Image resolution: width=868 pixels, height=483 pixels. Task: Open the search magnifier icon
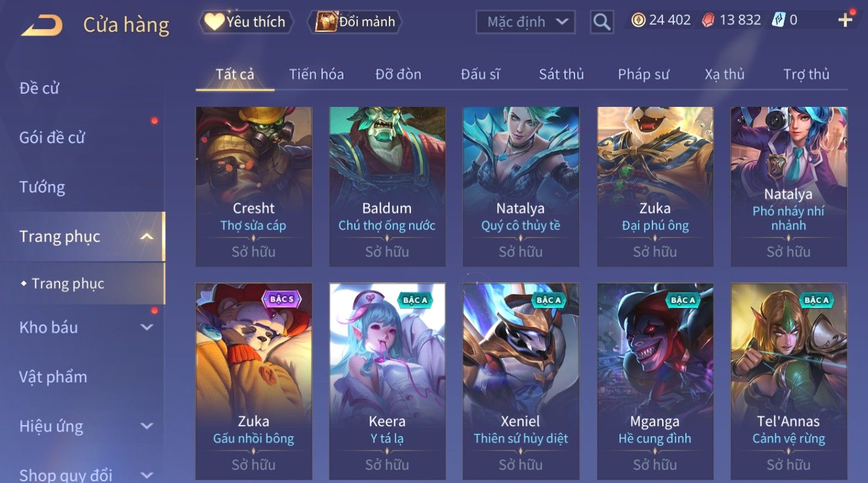click(602, 23)
